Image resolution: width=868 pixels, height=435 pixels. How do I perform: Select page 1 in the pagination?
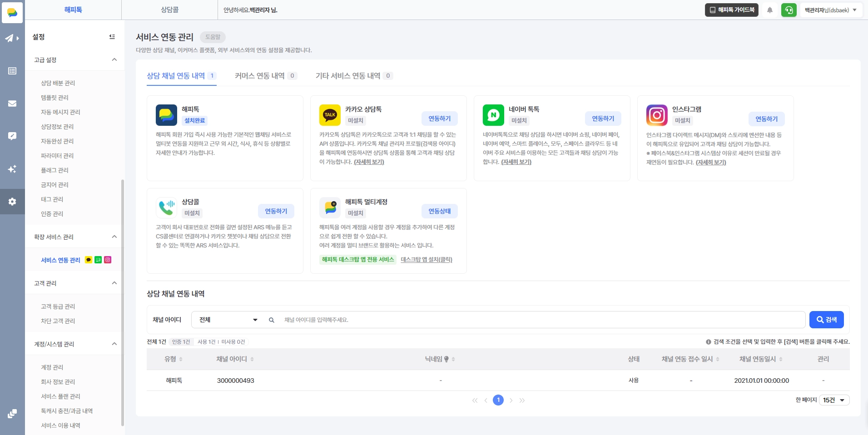498,400
